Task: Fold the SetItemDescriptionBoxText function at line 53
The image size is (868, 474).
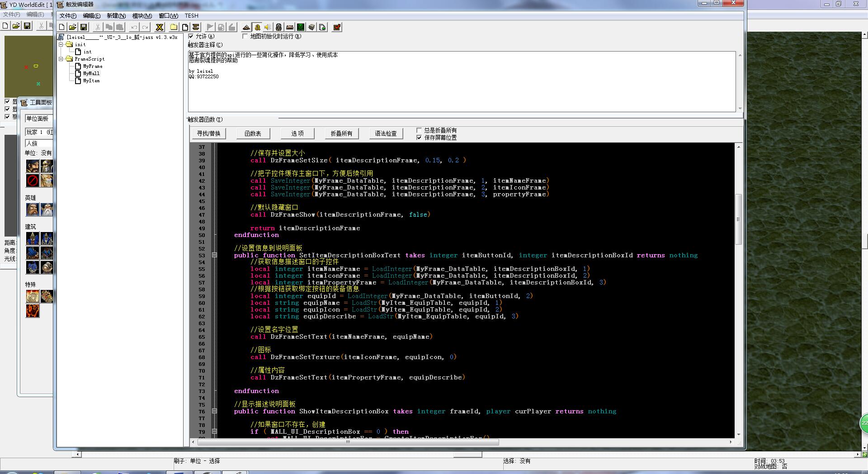Action: click(215, 255)
